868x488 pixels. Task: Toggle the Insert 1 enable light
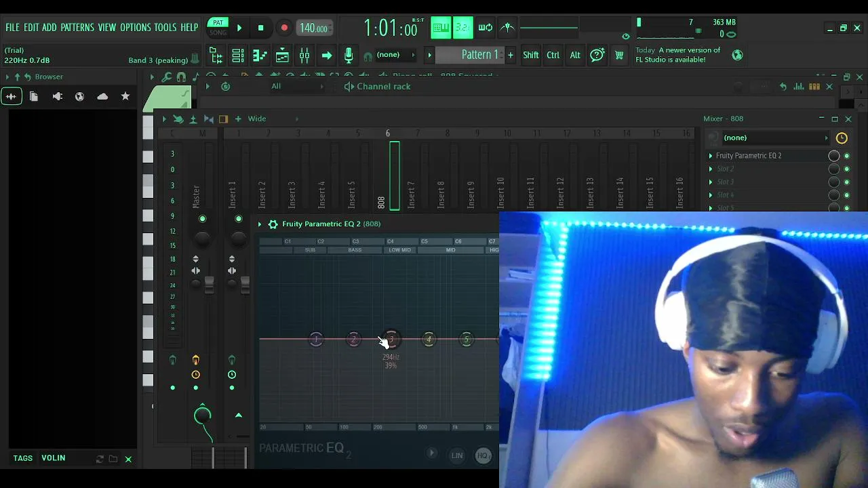[238, 219]
